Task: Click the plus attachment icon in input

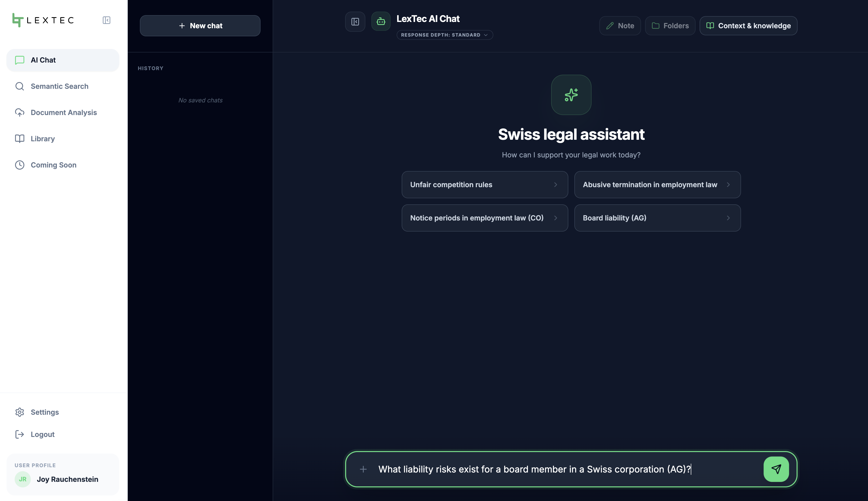Action: click(363, 469)
